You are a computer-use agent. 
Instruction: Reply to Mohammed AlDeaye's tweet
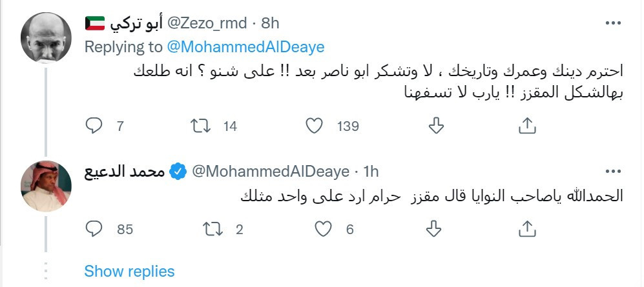94,229
